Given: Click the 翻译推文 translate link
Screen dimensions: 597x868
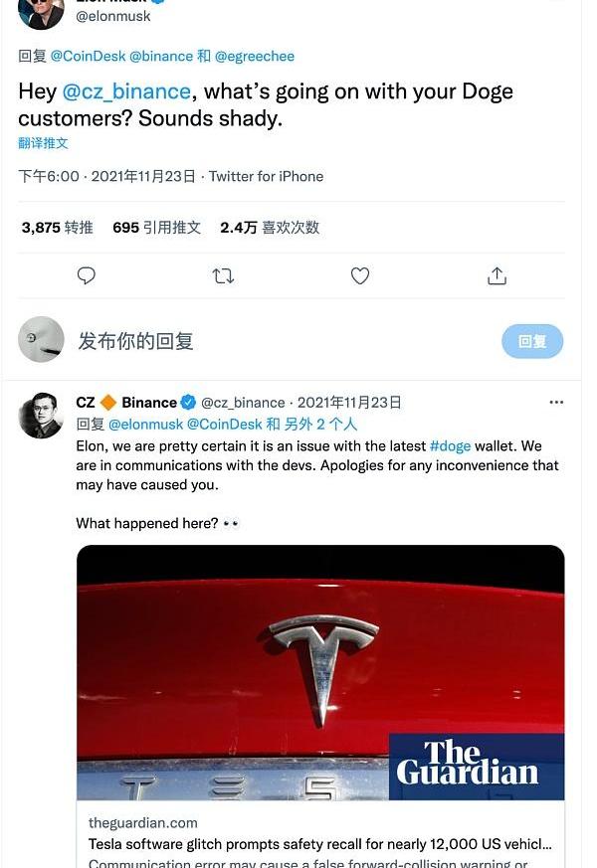Looking at the screenshot, I should (x=43, y=143).
